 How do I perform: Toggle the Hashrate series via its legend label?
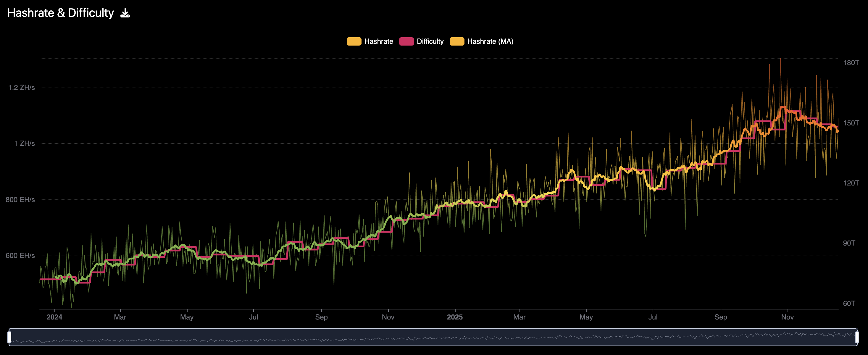pos(378,41)
